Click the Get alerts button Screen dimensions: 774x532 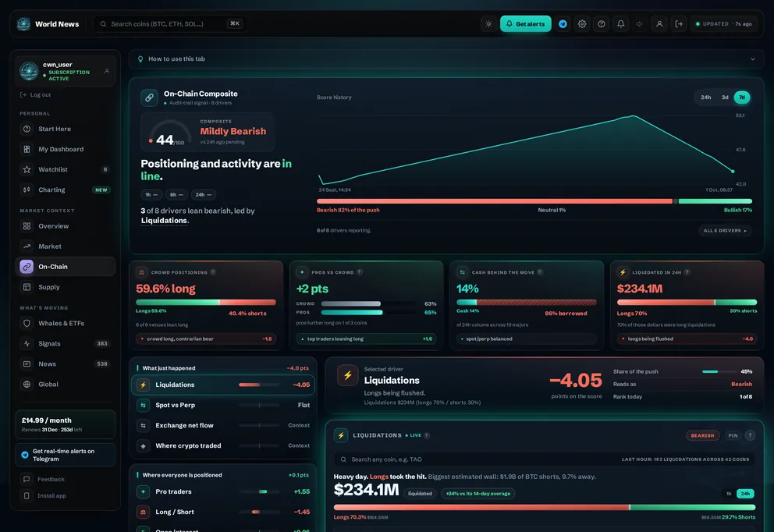point(525,23)
